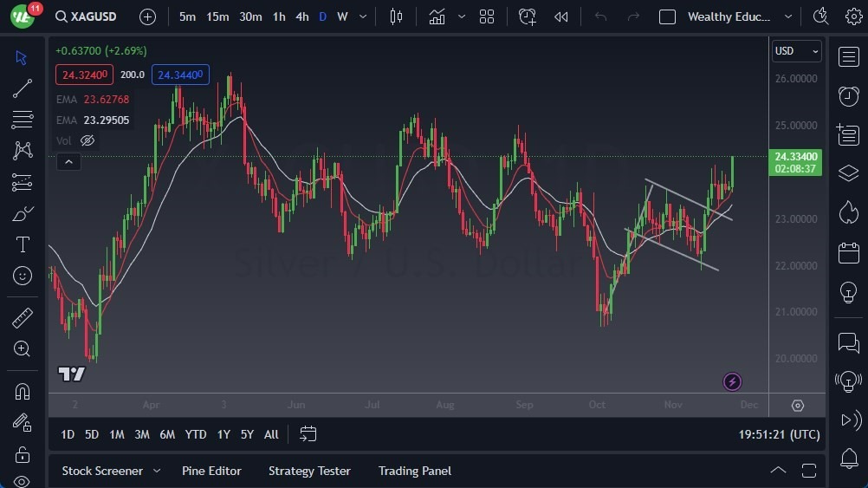The height and width of the screenshot is (488, 868).
Task: Click the red sell price 24.32400 button
Action: point(84,75)
